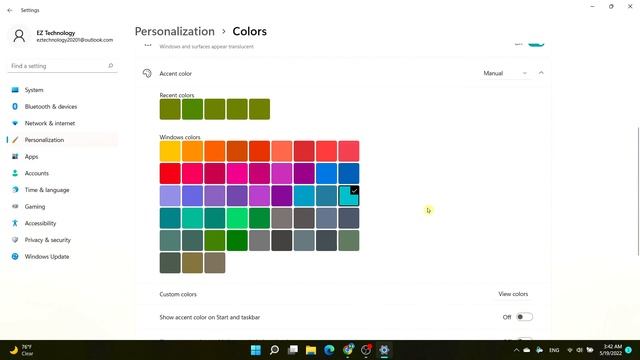
Task: Pick the khaki olive-brown swatch
Action: [192, 262]
